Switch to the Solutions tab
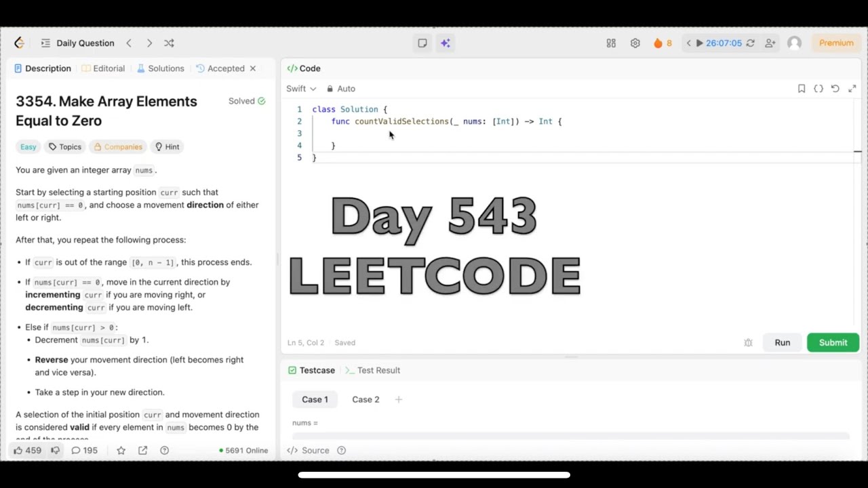The width and height of the screenshot is (868, 488). pyautogui.click(x=161, y=68)
